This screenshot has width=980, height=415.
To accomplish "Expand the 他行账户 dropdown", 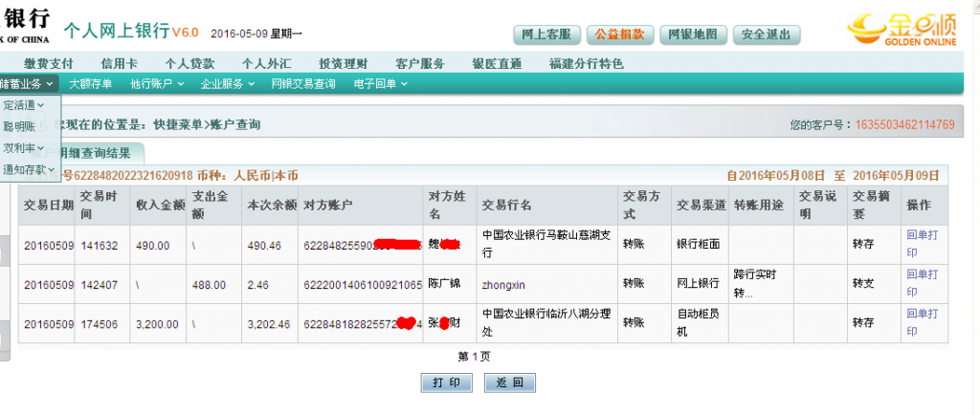I will click(157, 83).
